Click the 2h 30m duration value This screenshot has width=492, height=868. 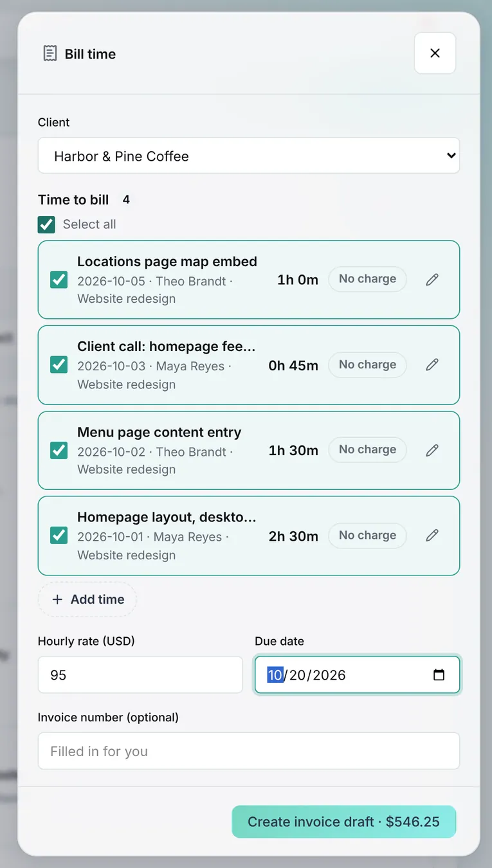[293, 536]
